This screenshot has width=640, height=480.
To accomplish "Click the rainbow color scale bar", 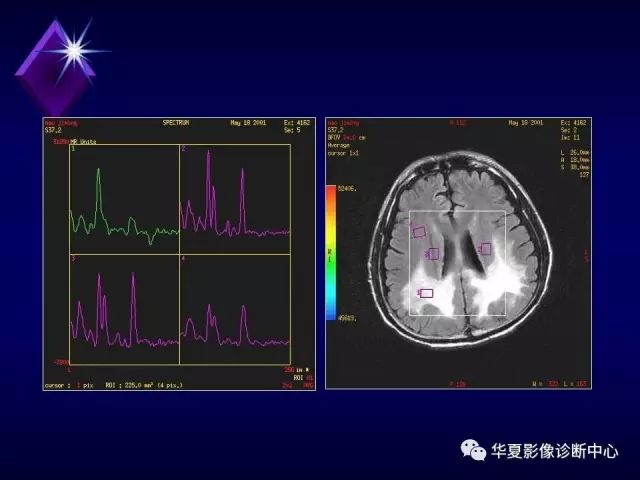I will tap(331, 253).
